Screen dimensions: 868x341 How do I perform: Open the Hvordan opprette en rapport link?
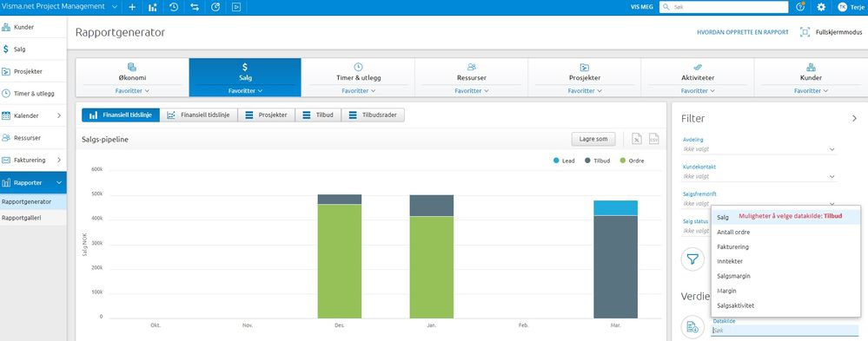point(742,33)
